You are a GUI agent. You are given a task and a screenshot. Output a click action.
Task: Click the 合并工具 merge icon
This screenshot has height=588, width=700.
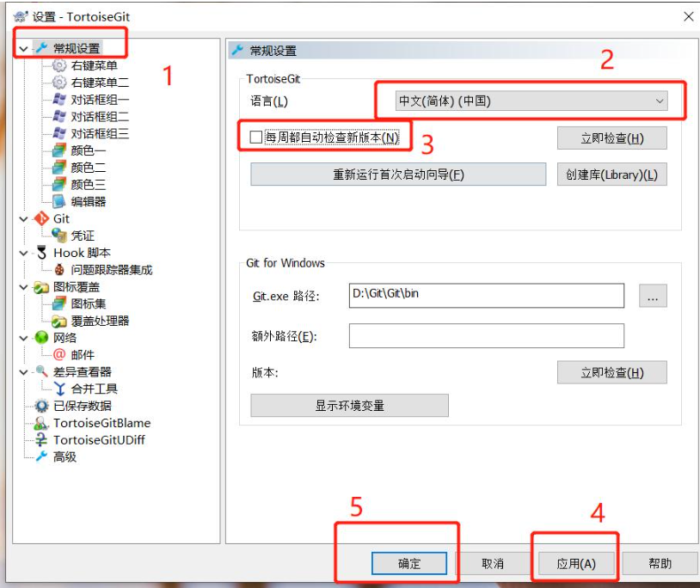pyautogui.click(x=59, y=389)
